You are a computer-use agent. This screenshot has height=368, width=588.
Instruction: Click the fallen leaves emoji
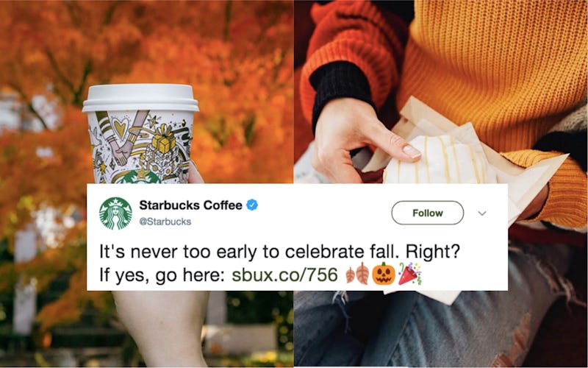tap(357, 275)
